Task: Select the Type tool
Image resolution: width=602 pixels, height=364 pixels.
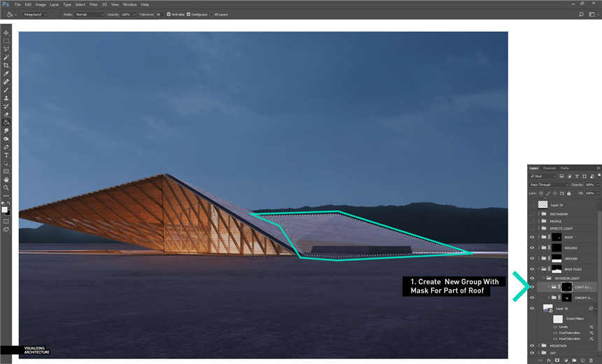Action: 6,155
